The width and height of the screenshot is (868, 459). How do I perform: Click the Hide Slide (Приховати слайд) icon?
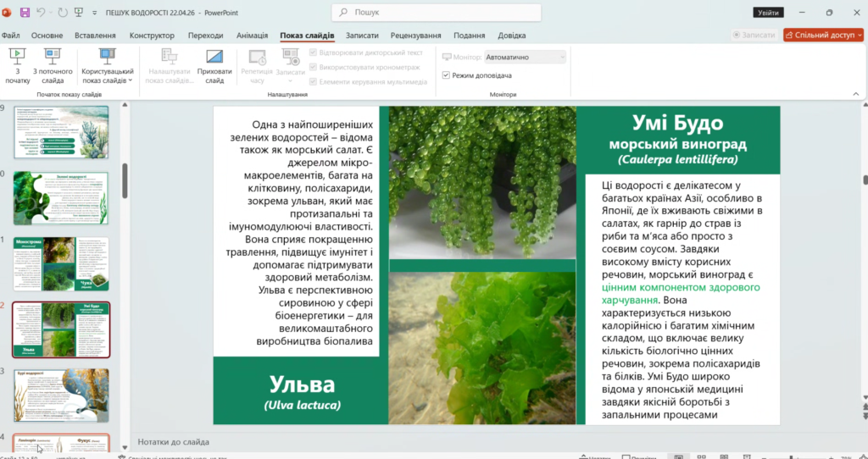[214, 65]
